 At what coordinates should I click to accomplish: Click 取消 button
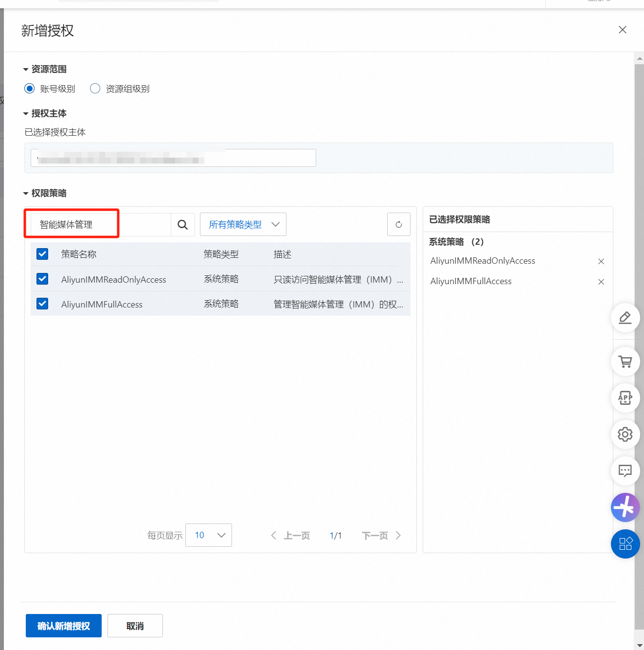135,626
